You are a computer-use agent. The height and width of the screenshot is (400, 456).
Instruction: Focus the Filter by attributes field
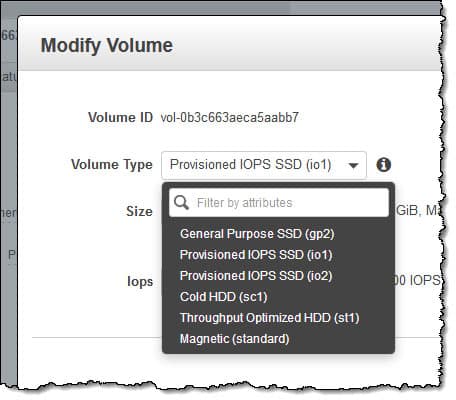pos(279,203)
